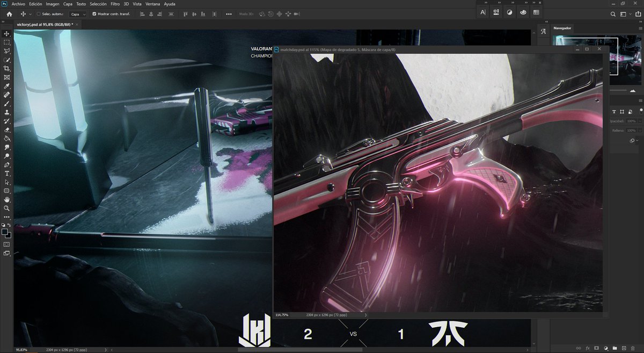Viewport: 644px width, 353px height.
Task: Open the Ventana menu
Action: click(152, 4)
